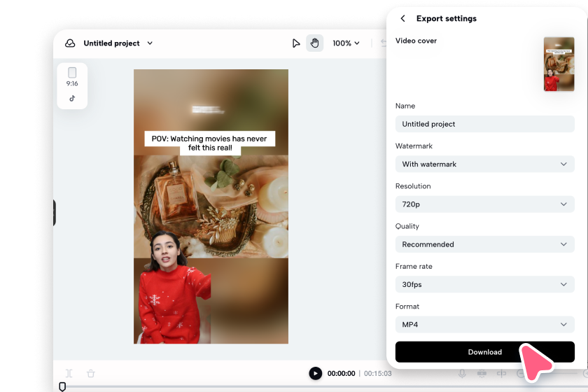Open the Quality Recommended dropdown

(x=485, y=244)
